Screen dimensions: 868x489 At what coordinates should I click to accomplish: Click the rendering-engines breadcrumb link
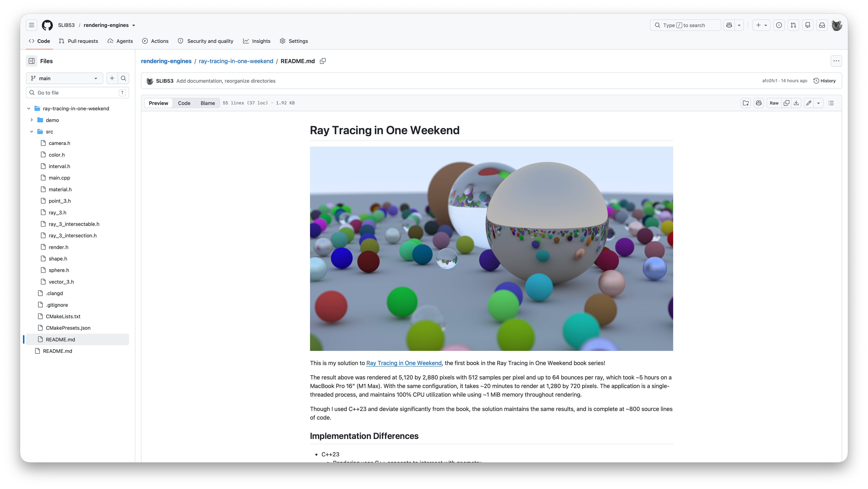166,61
